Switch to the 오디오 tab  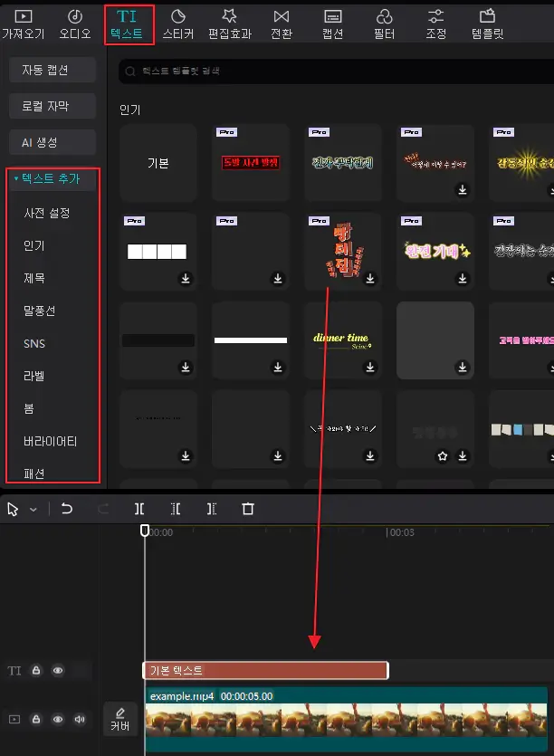click(x=75, y=24)
